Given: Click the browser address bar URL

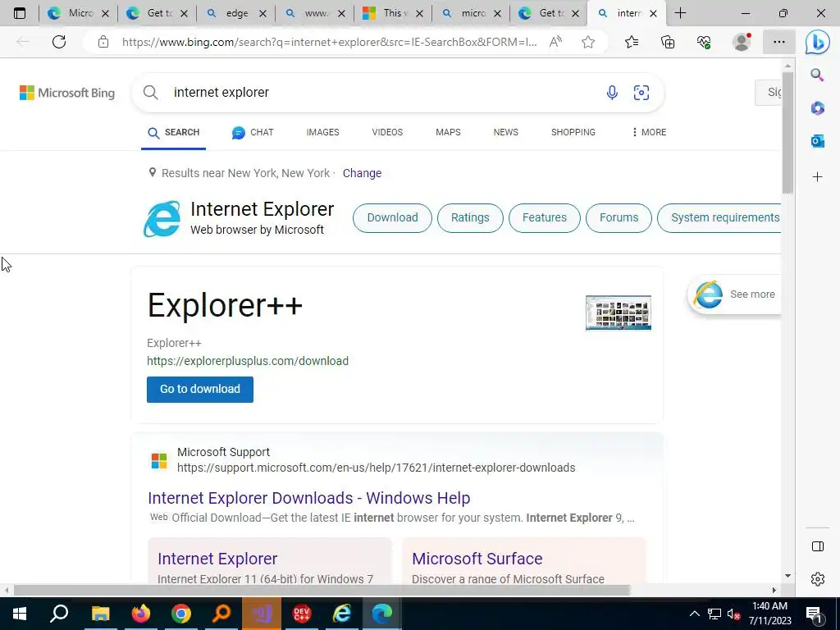Looking at the screenshot, I should click(329, 43).
